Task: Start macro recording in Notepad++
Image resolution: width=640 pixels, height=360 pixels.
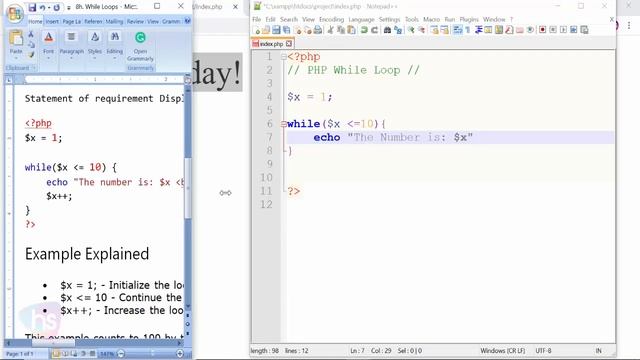Action: pyautogui.click(x=542, y=30)
